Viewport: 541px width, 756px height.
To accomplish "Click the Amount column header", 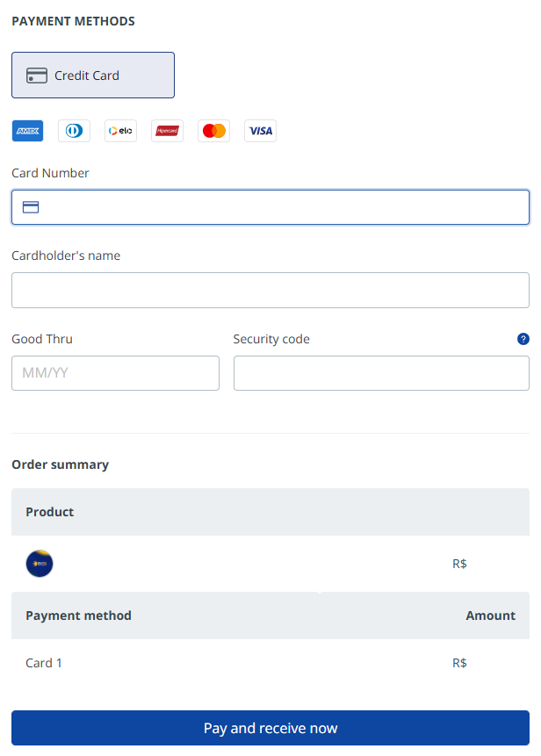I will 490,616.
